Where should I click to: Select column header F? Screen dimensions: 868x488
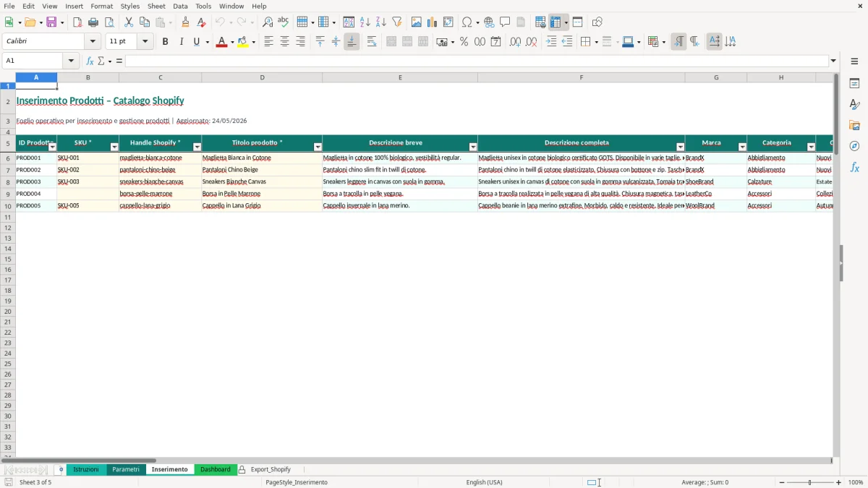coord(581,77)
